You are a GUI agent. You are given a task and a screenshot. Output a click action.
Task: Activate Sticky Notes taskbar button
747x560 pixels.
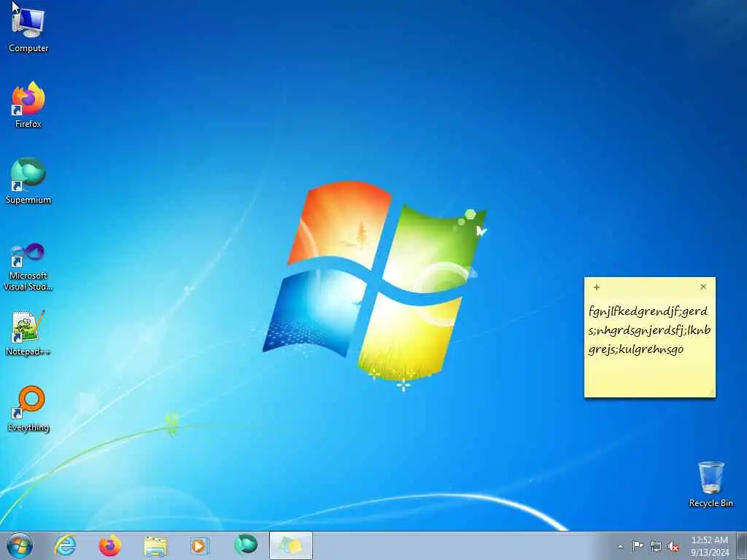291,545
